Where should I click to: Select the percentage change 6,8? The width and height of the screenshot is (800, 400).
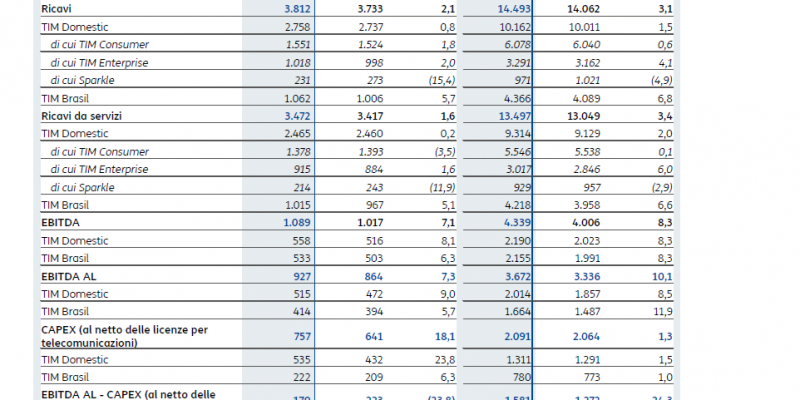pos(665,98)
